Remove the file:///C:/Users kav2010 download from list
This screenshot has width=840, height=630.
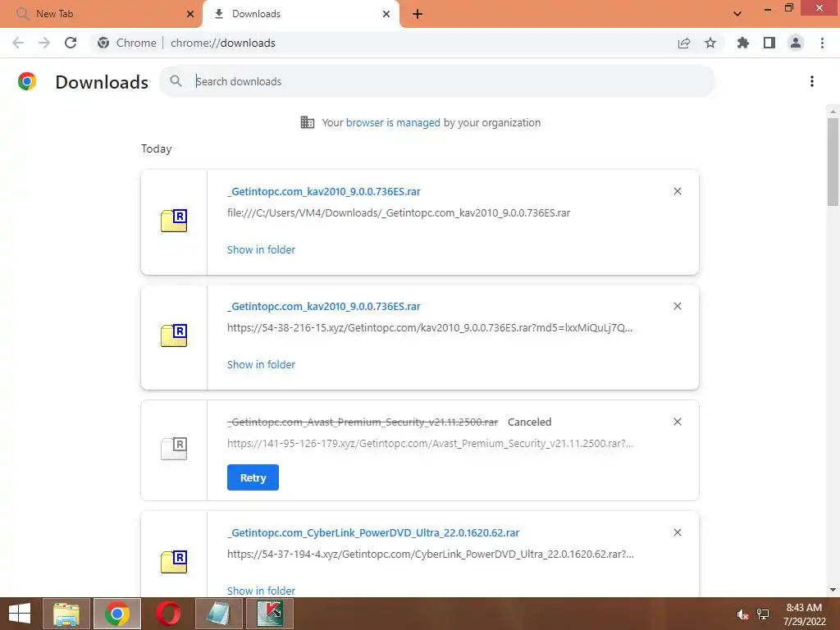(x=678, y=191)
